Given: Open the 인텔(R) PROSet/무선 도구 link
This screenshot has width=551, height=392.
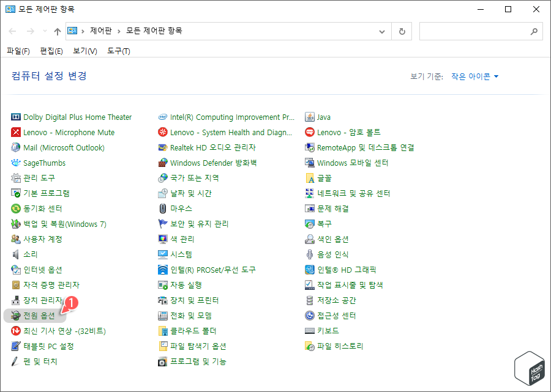Looking at the screenshot, I should click(x=213, y=270).
